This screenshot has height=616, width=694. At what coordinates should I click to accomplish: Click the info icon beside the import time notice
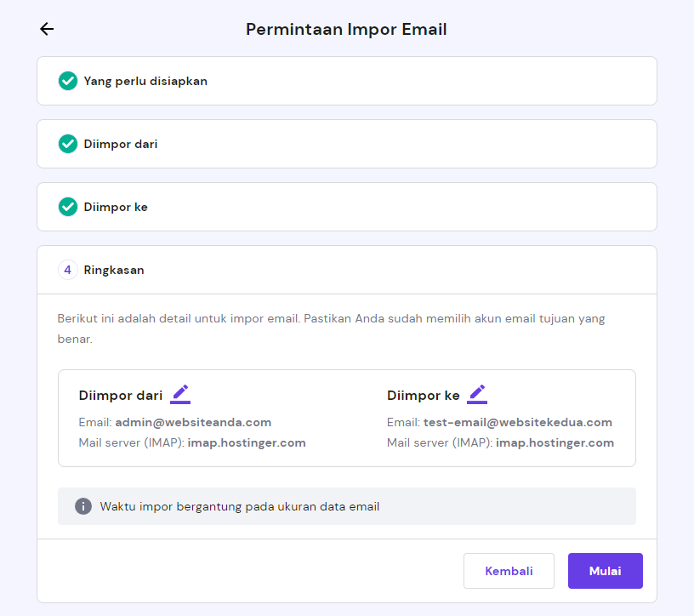pyautogui.click(x=82, y=505)
